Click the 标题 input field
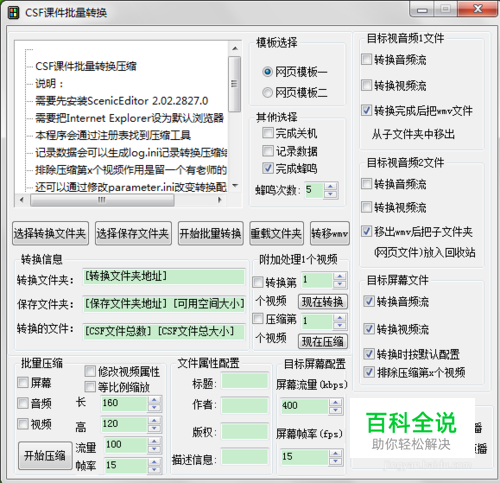 pyautogui.click(x=245, y=381)
